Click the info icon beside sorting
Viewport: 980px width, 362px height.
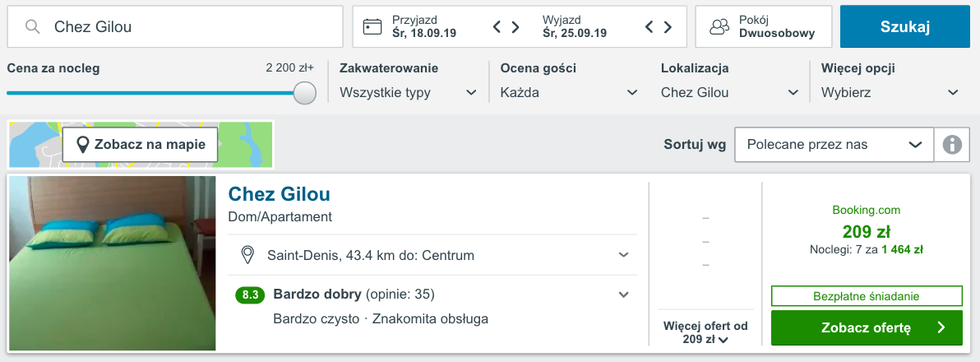click(x=952, y=145)
